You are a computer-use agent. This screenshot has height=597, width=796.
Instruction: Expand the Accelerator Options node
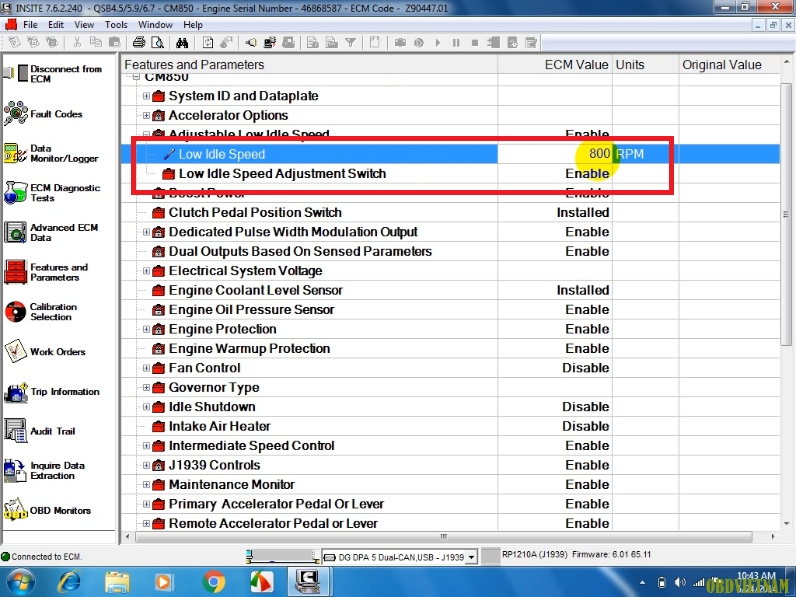[146, 115]
